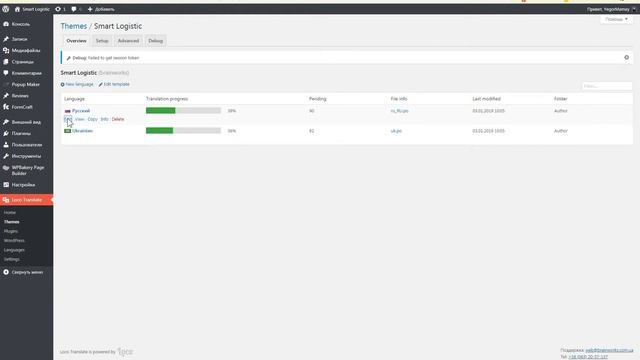Viewport: 640px width, 360px height.
Task: Open the Помощь help dropdown
Action: (x=617, y=19)
